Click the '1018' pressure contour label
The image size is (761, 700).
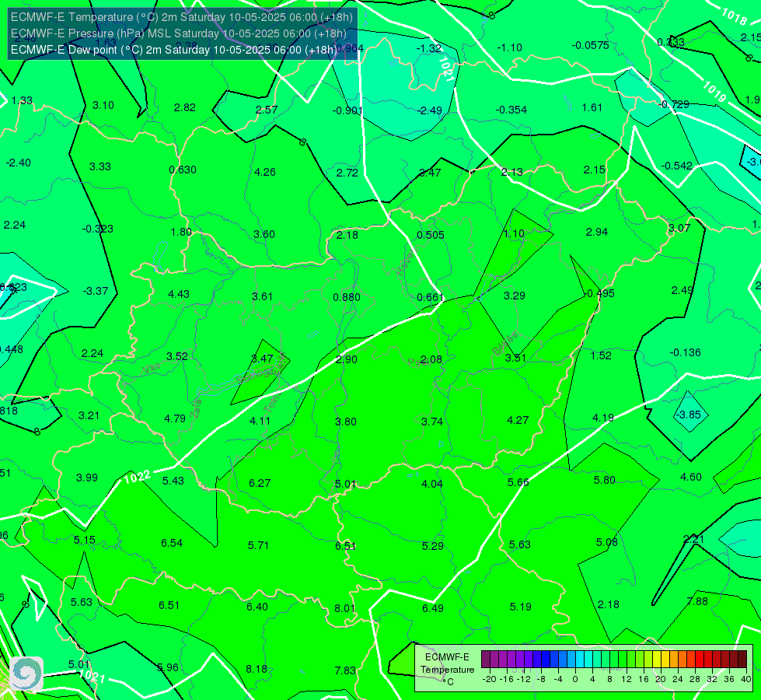[x=735, y=17]
